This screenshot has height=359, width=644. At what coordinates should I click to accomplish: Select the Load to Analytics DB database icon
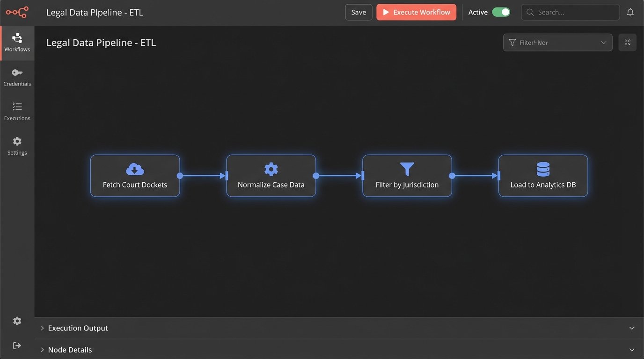(x=543, y=169)
